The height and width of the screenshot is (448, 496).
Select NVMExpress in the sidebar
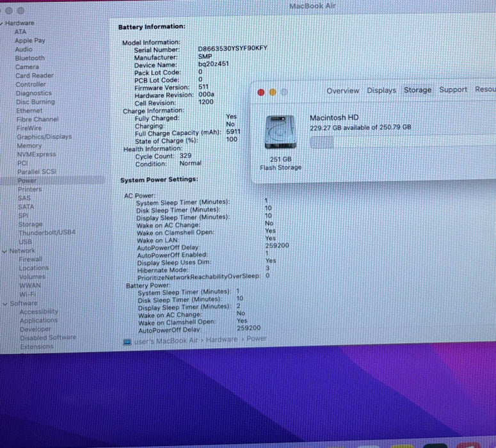coord(36,154)
